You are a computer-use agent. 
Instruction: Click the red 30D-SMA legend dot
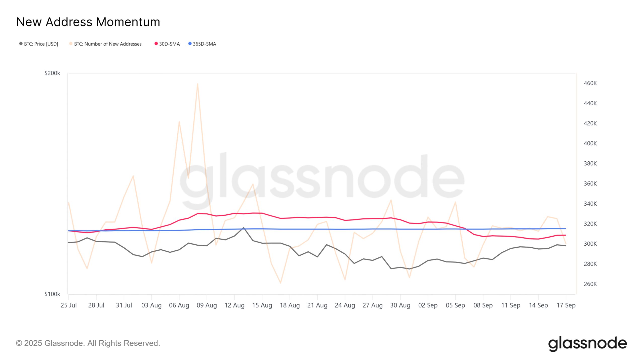point(156,44)
